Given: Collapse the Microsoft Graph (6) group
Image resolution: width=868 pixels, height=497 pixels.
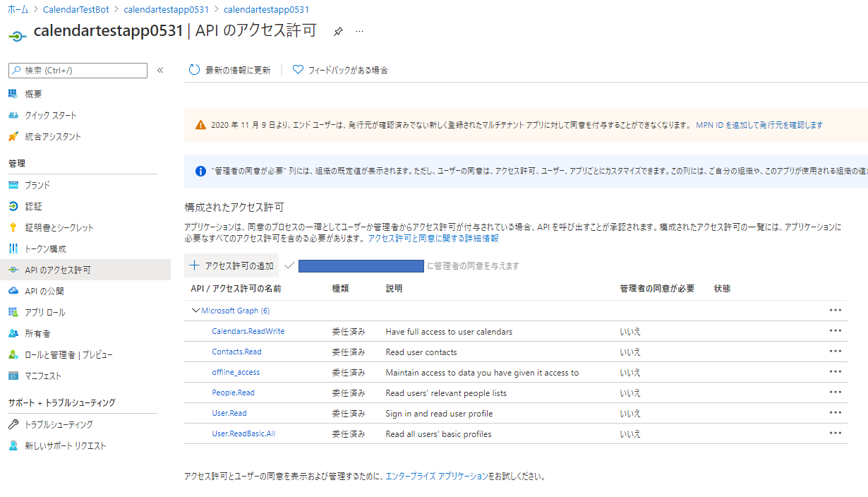Looking at the screenshot, I should tap(195, 311).
